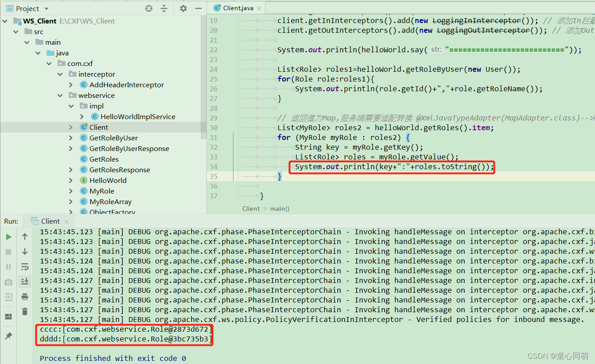Select GetRolesResponse in project tree

[120, 170]
